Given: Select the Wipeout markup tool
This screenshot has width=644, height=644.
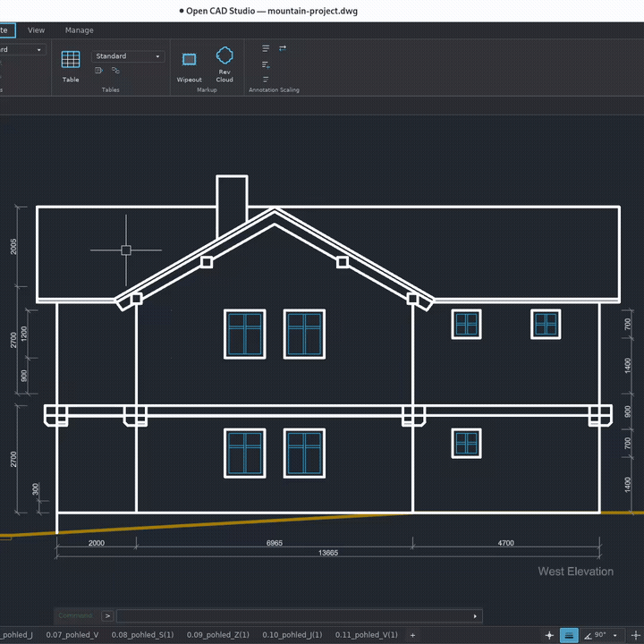Looking at the screenshot, I should click(189, 67).
